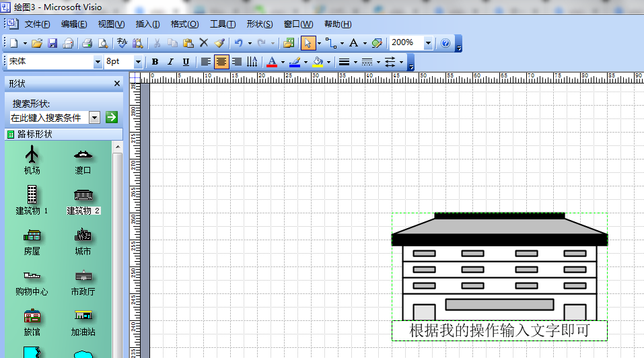Open file using the folder icon
644x358 pixels.
37,43
